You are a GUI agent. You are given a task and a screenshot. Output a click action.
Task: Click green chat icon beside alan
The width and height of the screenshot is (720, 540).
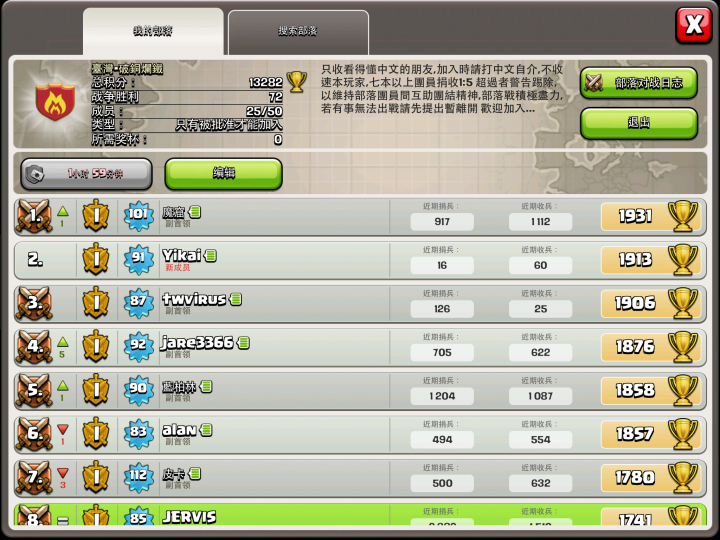point(206,430)
